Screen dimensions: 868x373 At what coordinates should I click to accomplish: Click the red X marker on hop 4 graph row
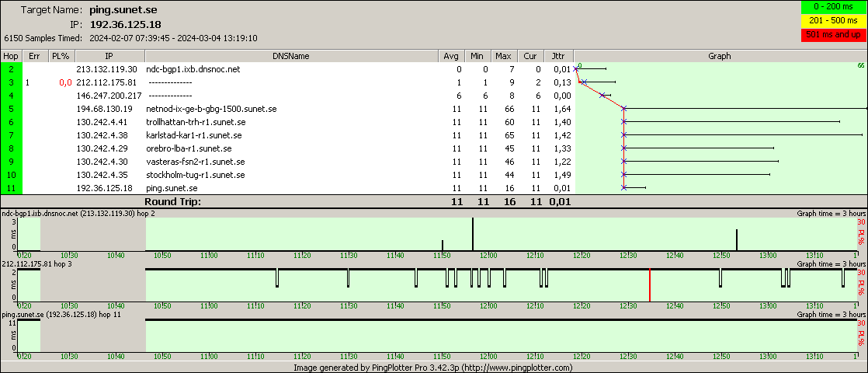[x=602, y=96]
